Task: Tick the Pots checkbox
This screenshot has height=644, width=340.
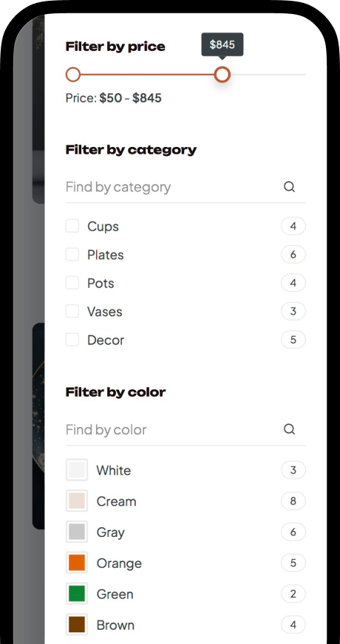Action: click(x=72, y=283)
